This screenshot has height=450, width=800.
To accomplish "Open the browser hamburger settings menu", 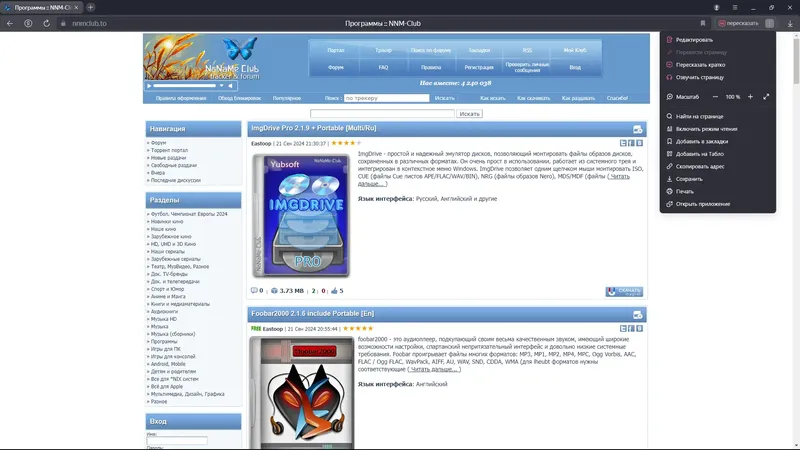I will (x=735, y=8).
